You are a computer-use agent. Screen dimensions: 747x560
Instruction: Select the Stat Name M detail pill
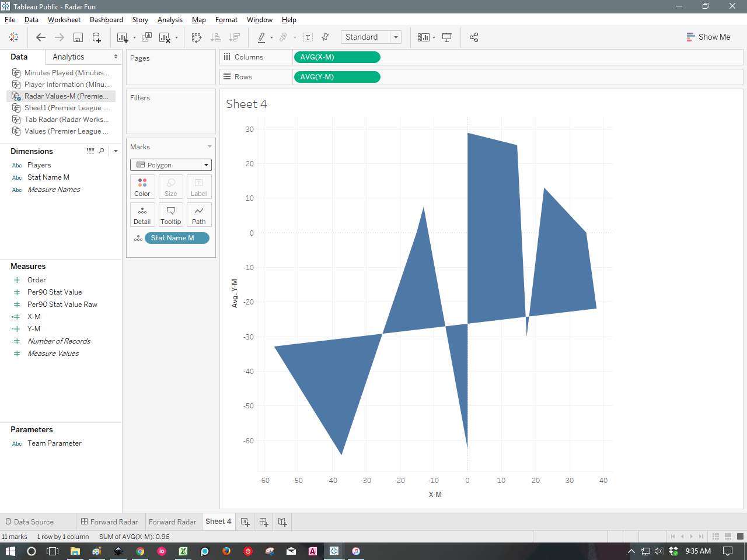176,237
